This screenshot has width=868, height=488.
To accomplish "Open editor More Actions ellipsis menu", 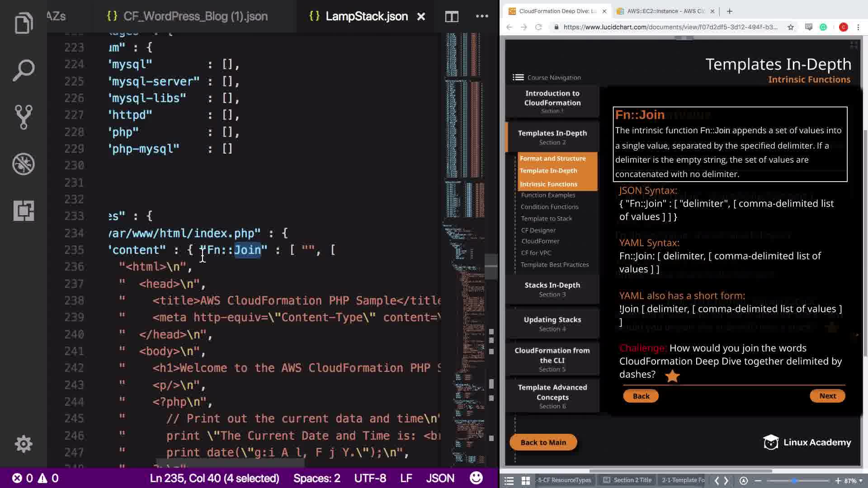I will tap(482, 17).
